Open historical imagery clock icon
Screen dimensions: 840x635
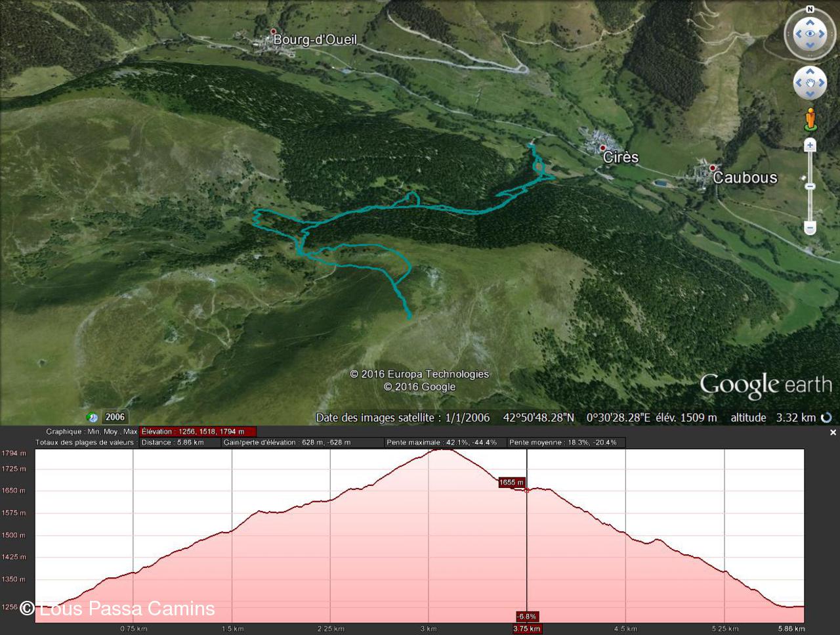coord(93,418)
